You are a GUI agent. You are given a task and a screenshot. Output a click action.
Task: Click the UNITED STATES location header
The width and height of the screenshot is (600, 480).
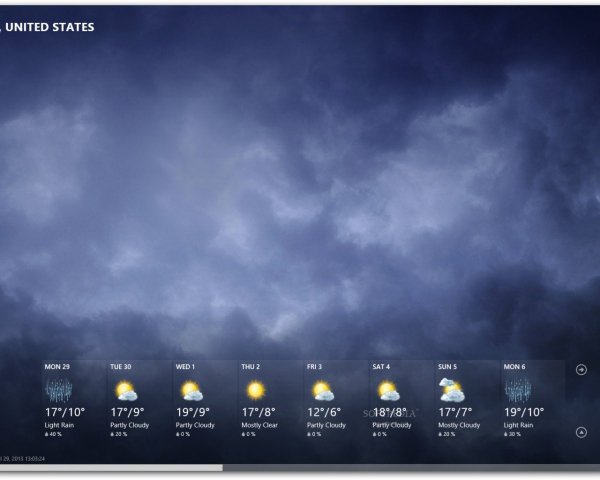tap(50, 27)
